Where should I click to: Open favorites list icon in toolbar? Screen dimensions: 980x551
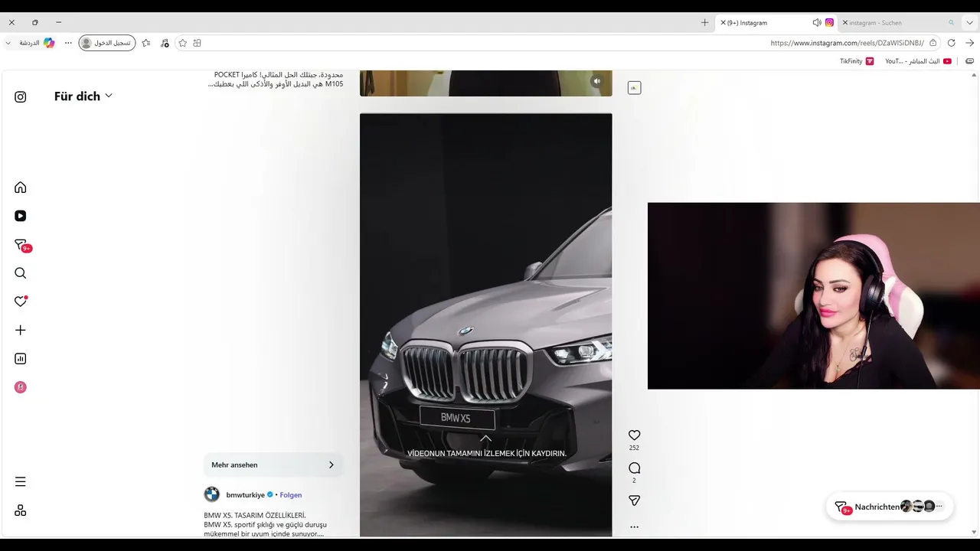click(x=145, y=43)
